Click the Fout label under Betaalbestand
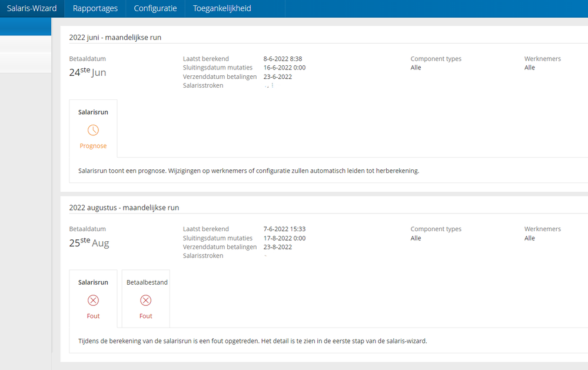The image size is (588, 370). 146,316
